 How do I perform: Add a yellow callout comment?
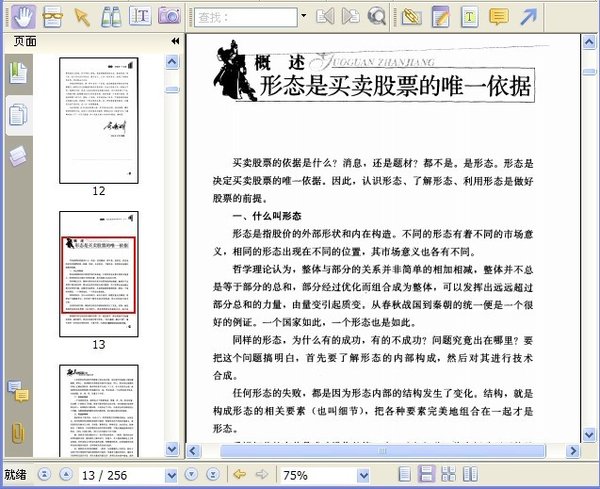499,17
